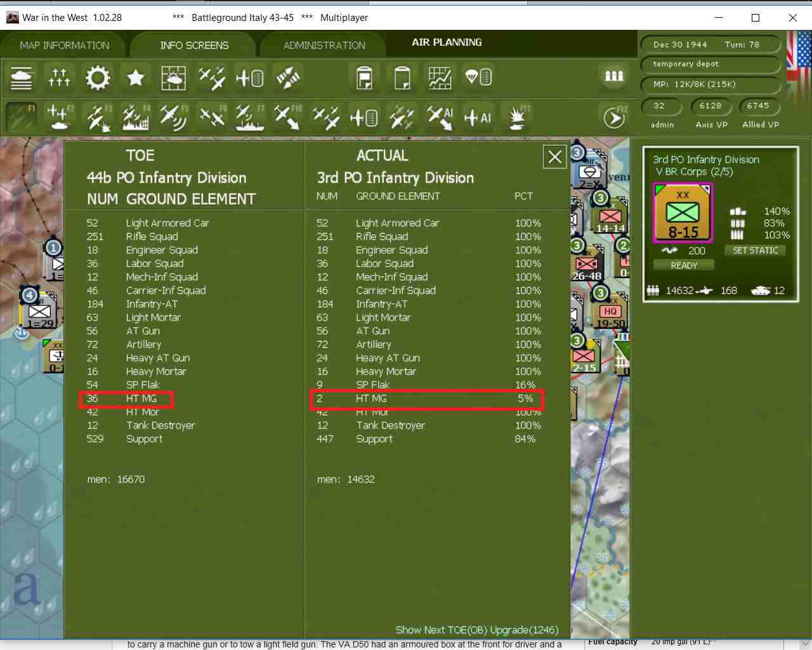Screen dimensions: 812x650
Task: Click the parachute airdrop icon
Action: 478,78
